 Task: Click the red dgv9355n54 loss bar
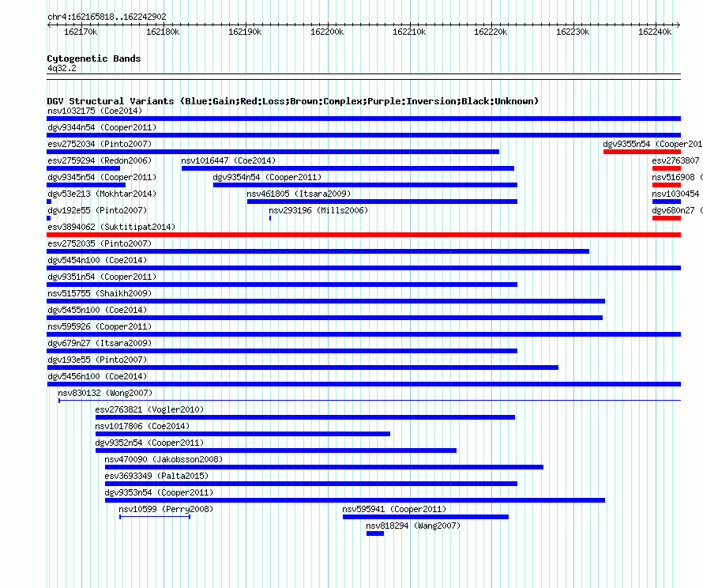click(x=642, y=152)
